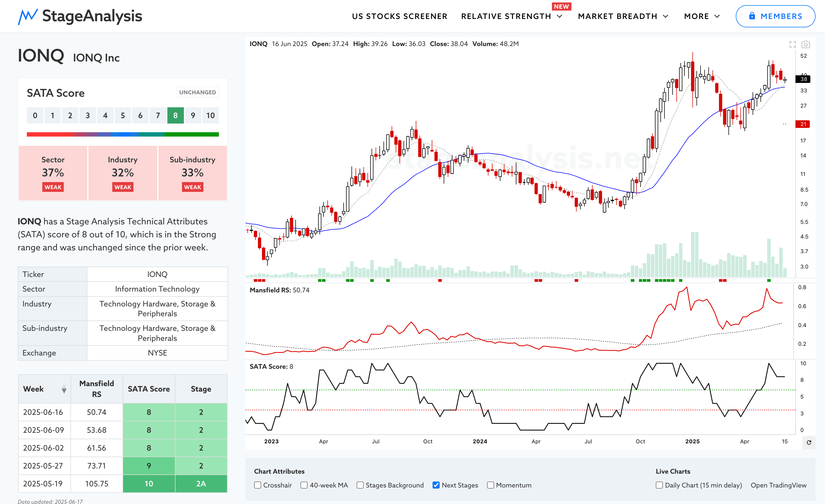Sort table by Week arrows
The width and height of the screenshot is (825, 504).
(64, 389)
